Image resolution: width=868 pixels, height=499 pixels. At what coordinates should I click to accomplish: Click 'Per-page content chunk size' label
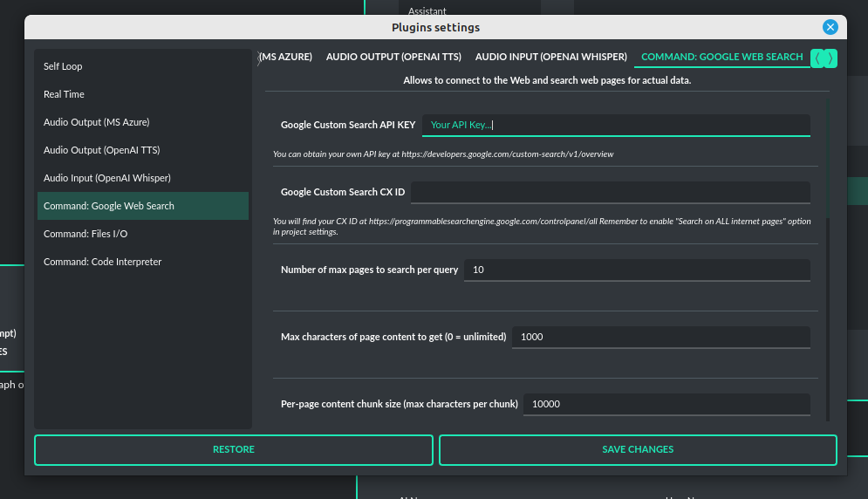pyautogui.click(x=400, y=404)
